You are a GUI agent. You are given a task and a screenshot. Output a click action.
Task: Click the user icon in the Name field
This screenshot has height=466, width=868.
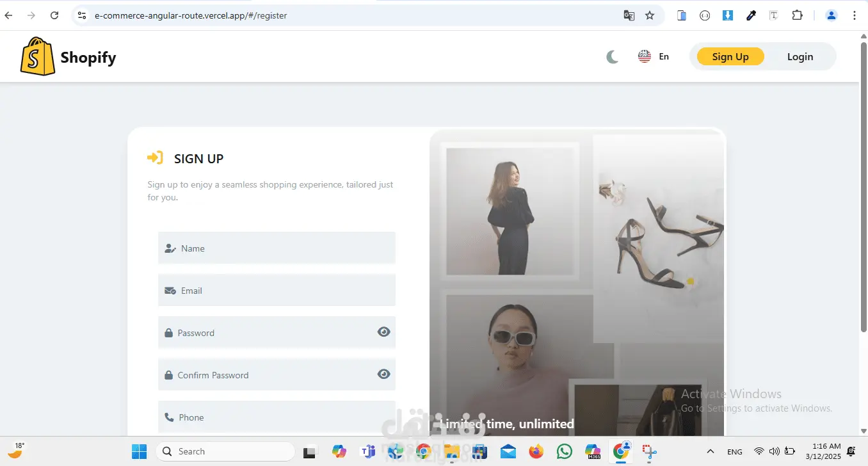170,248
